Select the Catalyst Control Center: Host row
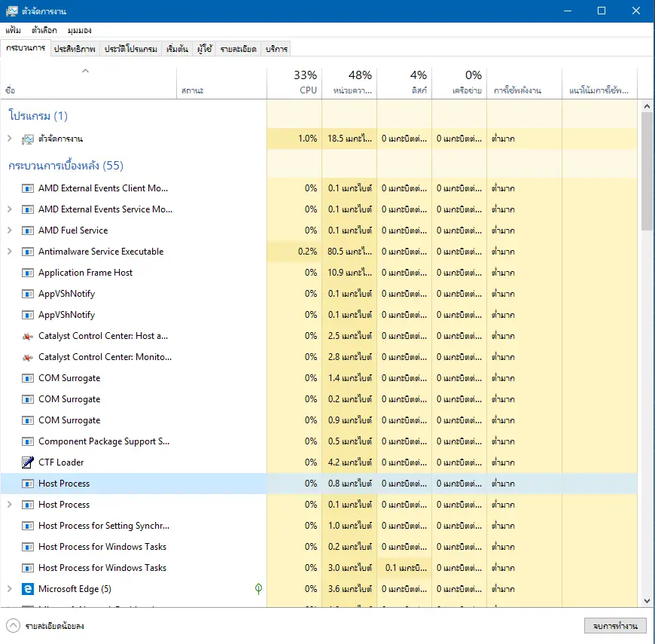655x644 pixels. (x=319, y=336)
